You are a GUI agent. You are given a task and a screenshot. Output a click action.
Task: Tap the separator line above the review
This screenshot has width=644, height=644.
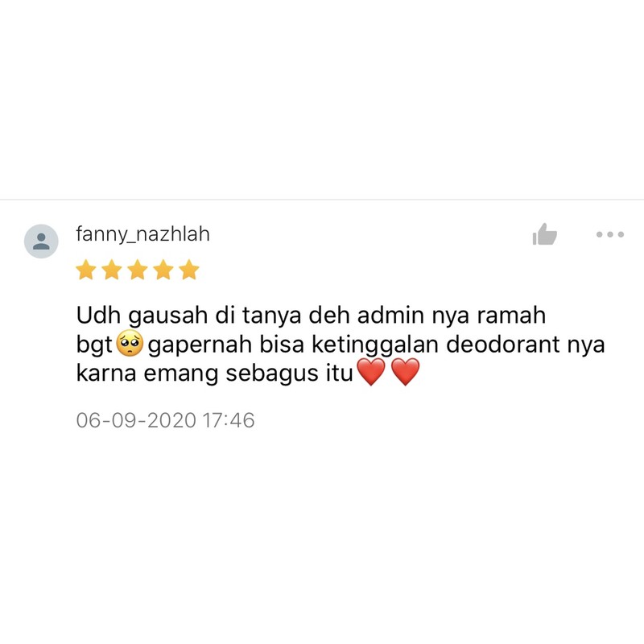pyautogui.click(x=322, y=200)
